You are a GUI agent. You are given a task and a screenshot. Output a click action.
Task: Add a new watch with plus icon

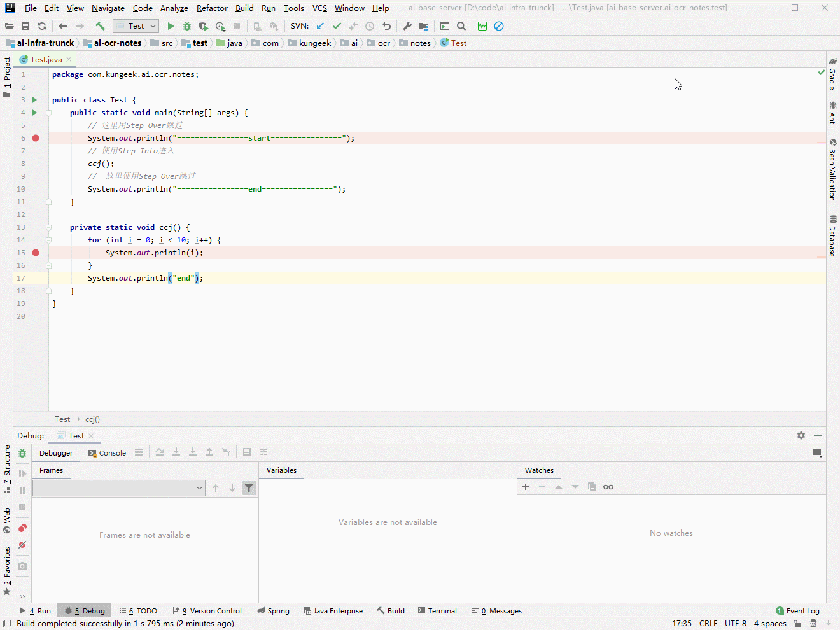(x=526, y=487)
